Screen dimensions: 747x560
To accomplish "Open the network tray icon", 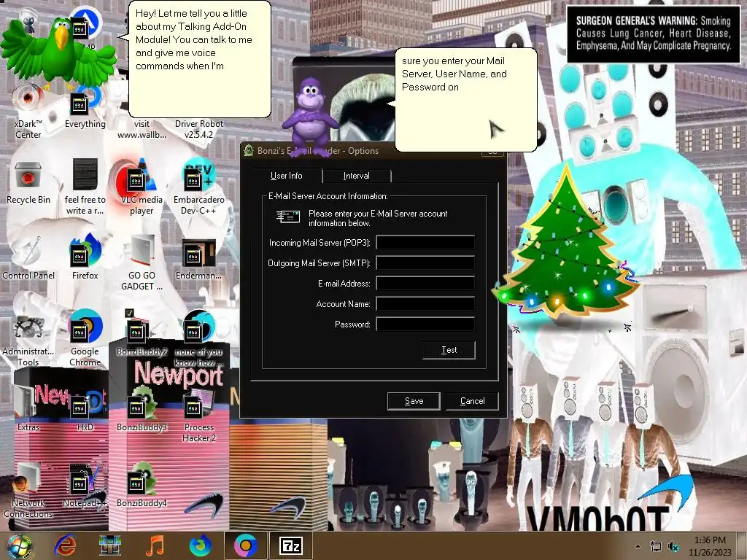I will (656, 547).
